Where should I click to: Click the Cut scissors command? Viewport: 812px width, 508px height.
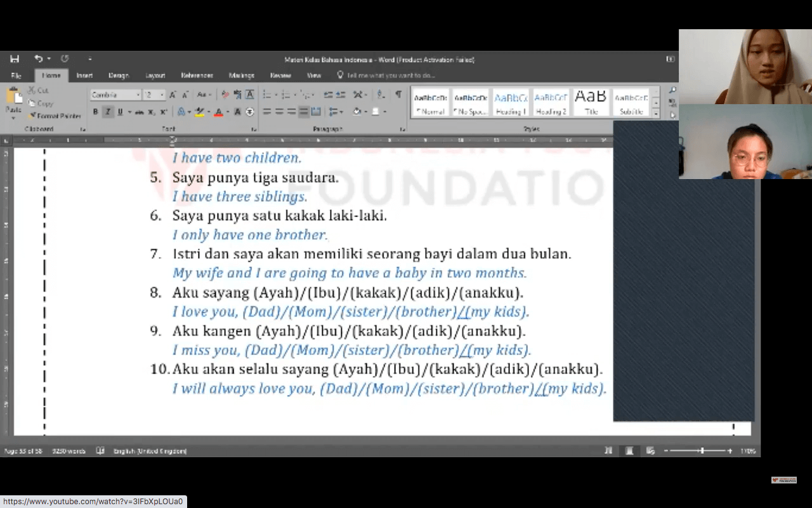coord(38,90)
